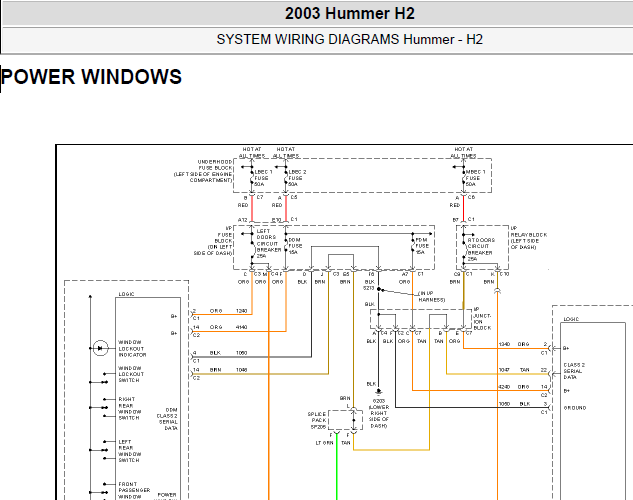Click the "LEFT REAR WINDOW SWITCH" label
633x500 pixels.
click(130, 451)
